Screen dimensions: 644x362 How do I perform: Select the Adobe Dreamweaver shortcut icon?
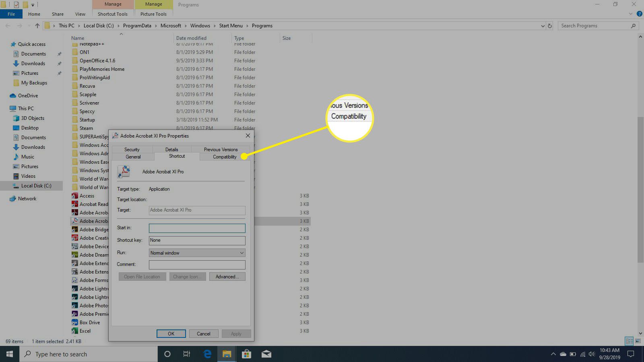pyautogui.click(x=75, y=255)
